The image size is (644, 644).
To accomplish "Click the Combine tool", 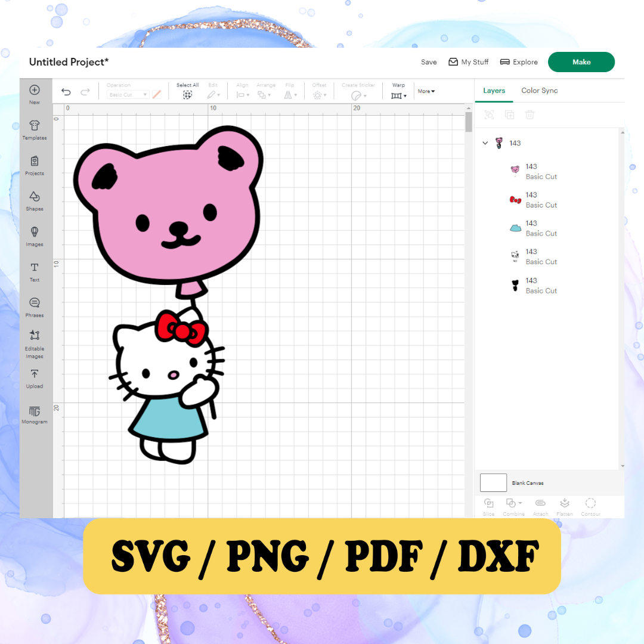I will tap(513, 507).
